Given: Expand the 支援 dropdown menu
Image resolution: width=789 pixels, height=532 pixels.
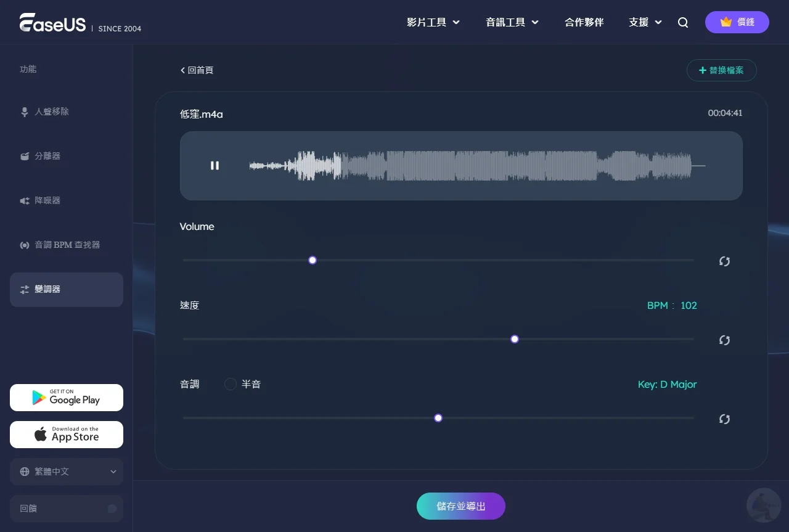Looking at the screenshot, I should pyautogui.click(x=645, y=22).
